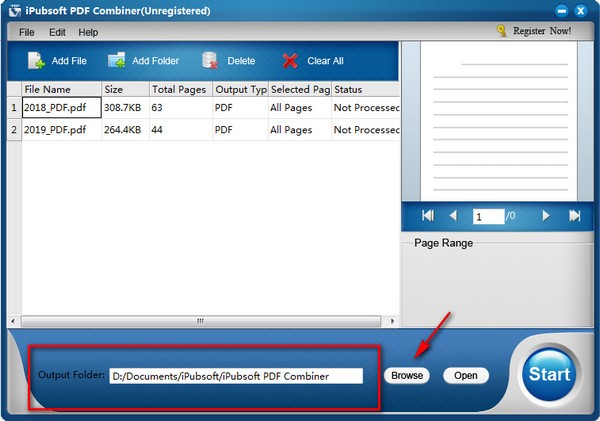Click the Open output folder button
600x421 pixels.
tap(466, 375)
